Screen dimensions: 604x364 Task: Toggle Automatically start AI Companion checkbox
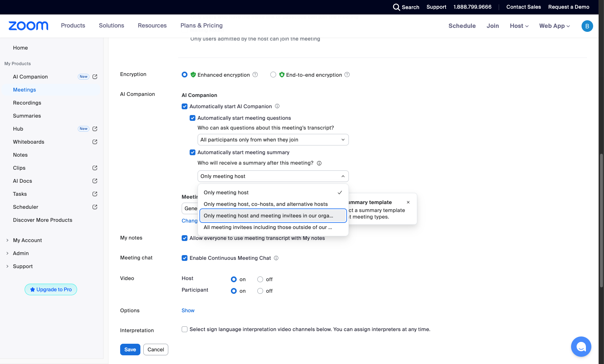185,106
